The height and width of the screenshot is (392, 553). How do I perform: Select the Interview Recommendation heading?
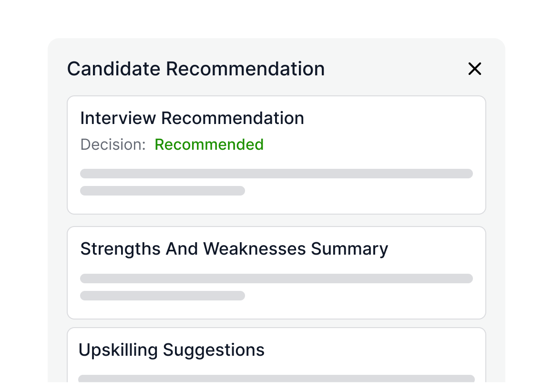(192, 118)
